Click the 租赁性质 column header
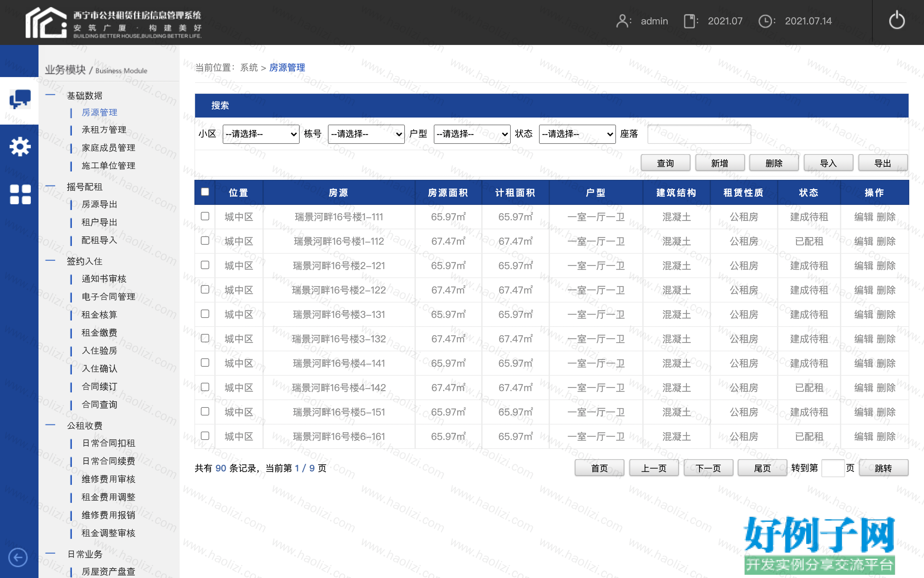The image size is (924, 578). [743, 193]
